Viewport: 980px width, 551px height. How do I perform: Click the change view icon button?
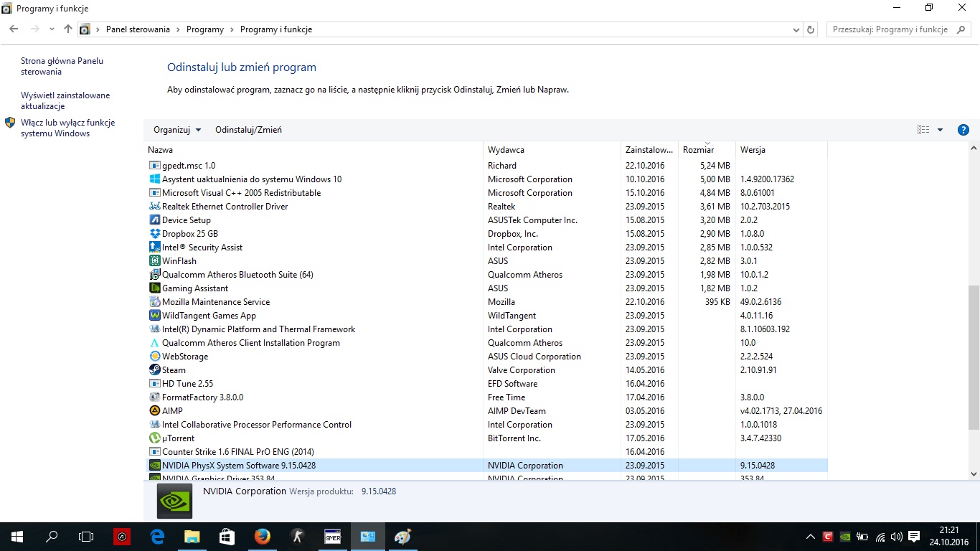[923, 130]
